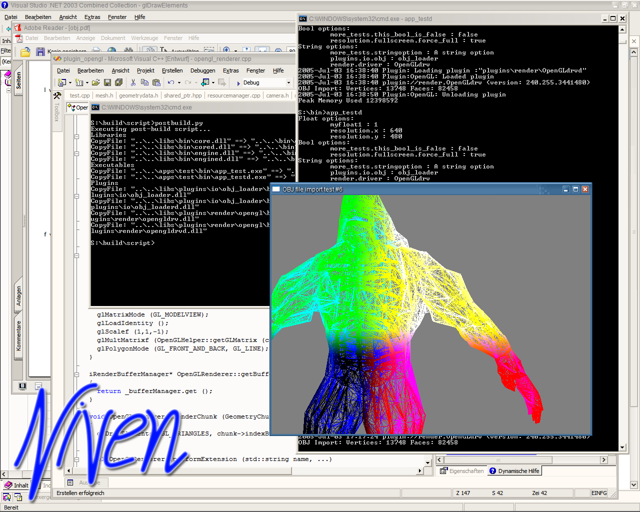This screenshot has height=512, width=640.
Task: Click the 'glLoadIdentity ();' code line
Action: tap(133, 323)
